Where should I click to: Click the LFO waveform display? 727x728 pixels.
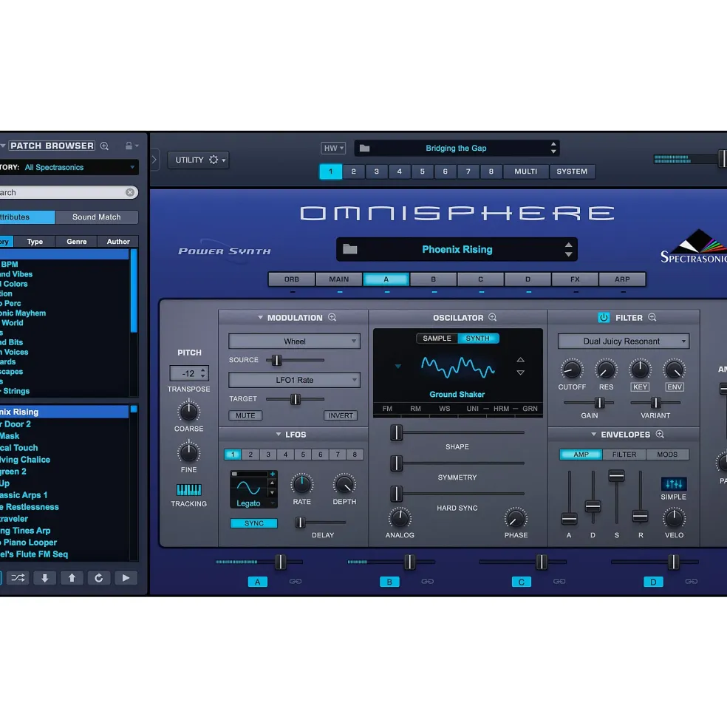pos(249,489)
